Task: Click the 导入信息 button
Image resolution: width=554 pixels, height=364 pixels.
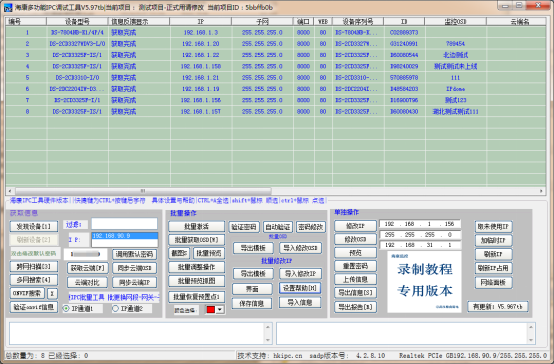Action: 300,303
